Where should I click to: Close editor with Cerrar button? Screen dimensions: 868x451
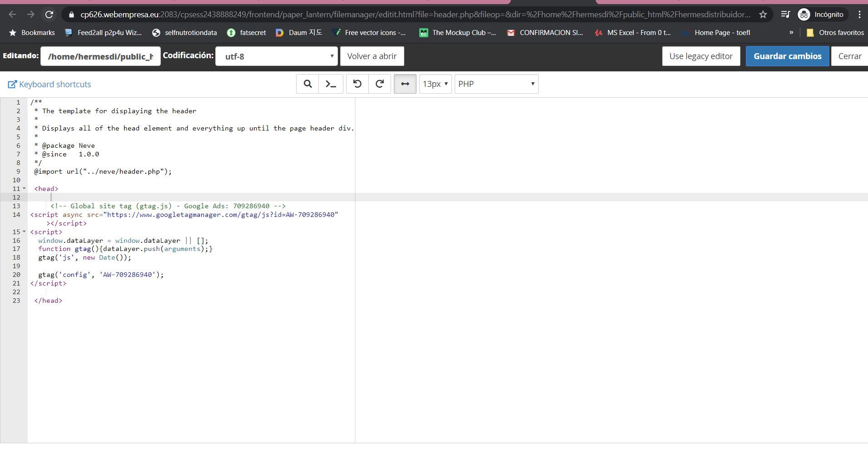[850, 56]
